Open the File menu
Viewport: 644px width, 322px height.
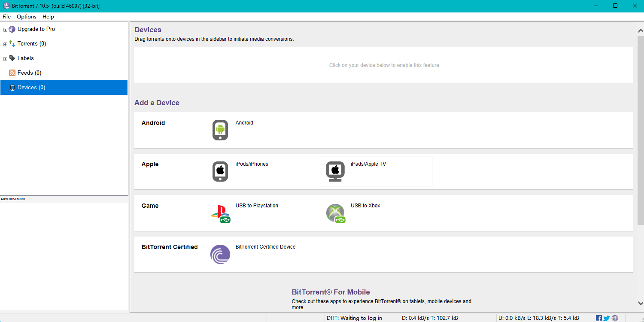(6, 17)
